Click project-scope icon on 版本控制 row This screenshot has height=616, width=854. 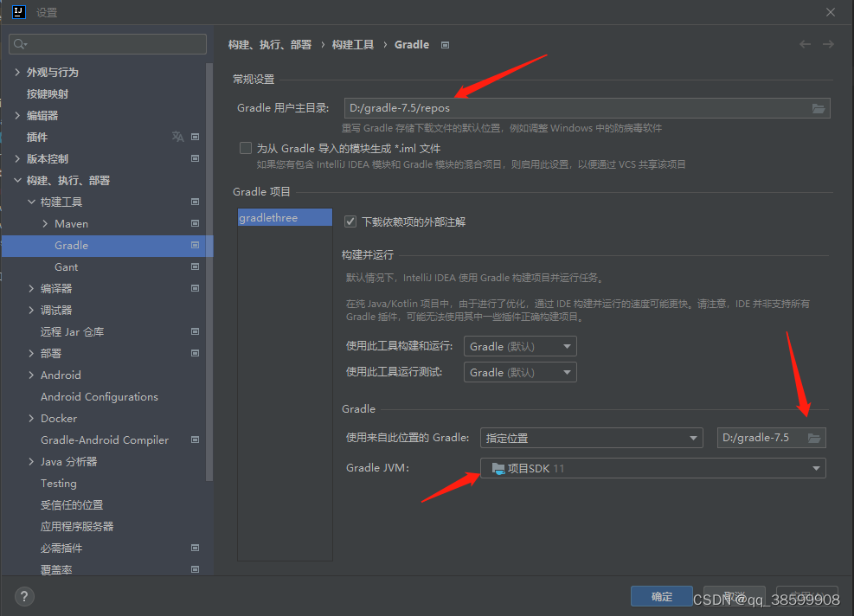[x=195, y=158]
